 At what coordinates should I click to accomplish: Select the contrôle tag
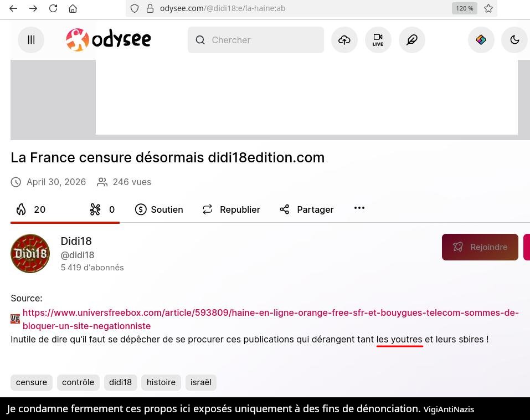pos(78,382)
